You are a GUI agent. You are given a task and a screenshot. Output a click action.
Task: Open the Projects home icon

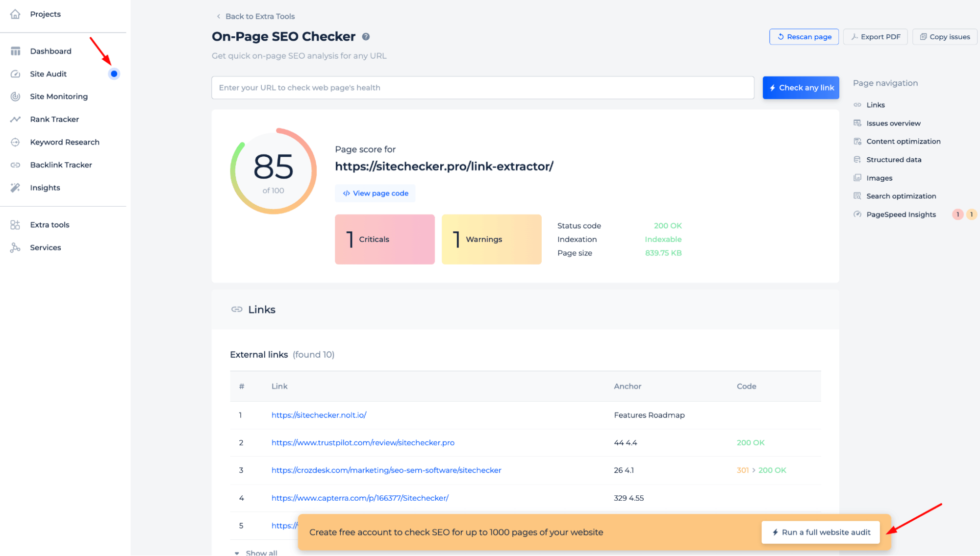click(x=15, y=14)
